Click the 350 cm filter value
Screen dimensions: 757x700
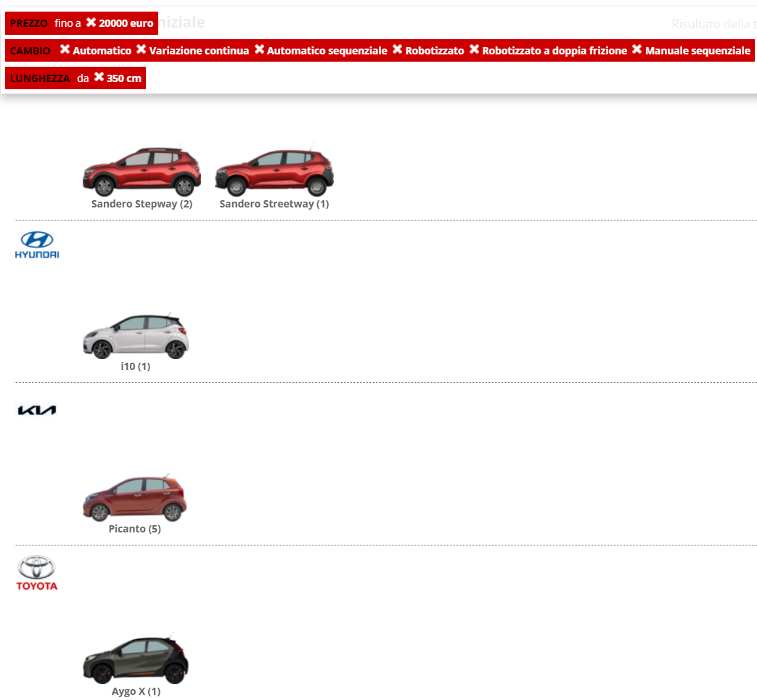[124, 78]
